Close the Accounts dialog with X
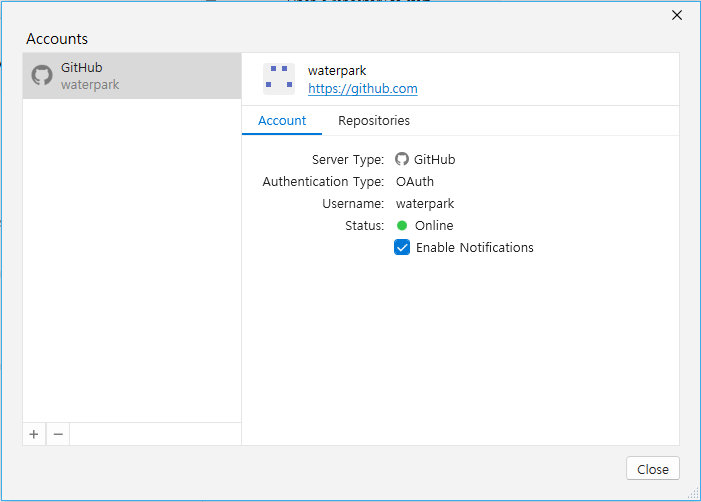The width and height of the screenshot is (701, 502). (x=677, y=15)
